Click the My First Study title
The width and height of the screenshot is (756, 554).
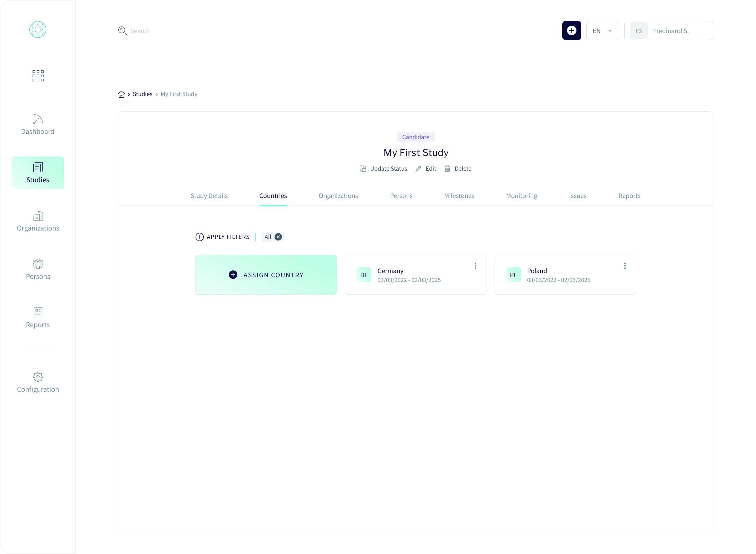pyautogui.click(x=416, y=153)
